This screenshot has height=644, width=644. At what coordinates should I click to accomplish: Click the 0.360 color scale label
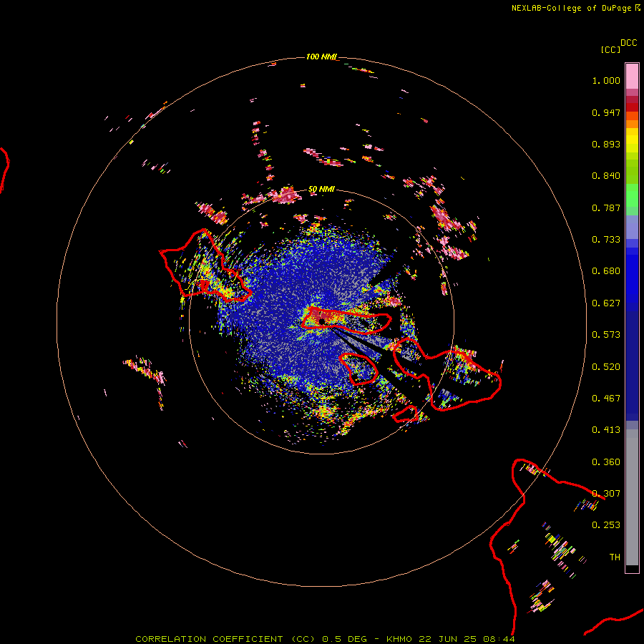tap(606, 462)
